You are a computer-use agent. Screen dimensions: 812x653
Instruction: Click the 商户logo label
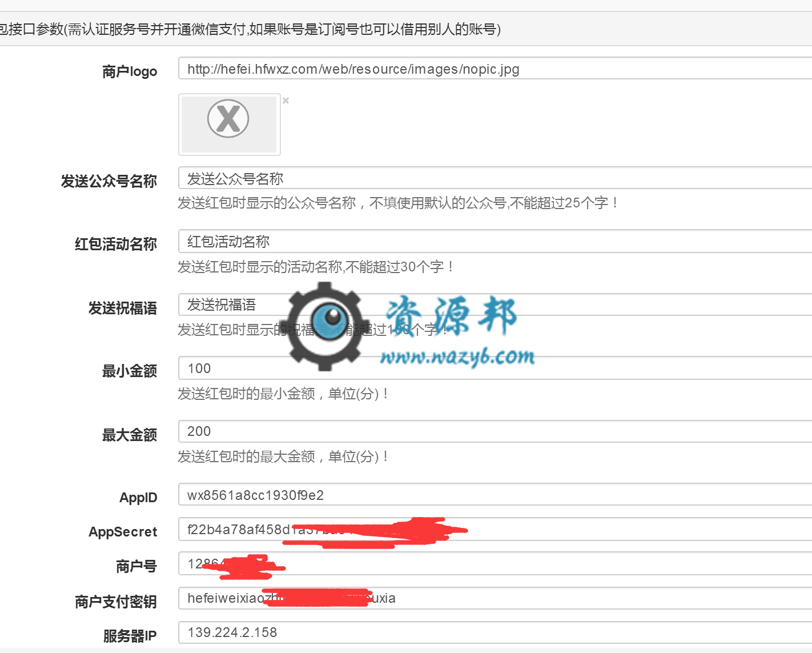[130, 71]
